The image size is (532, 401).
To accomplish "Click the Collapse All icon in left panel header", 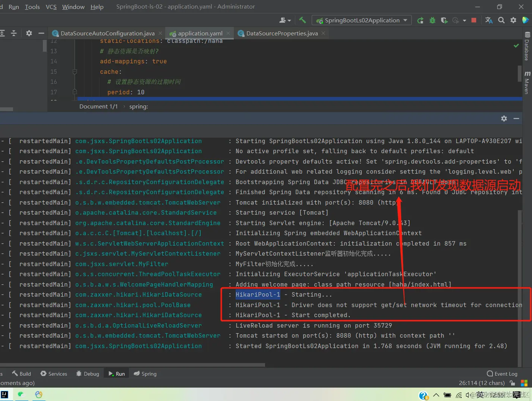I will click(14, 33).
